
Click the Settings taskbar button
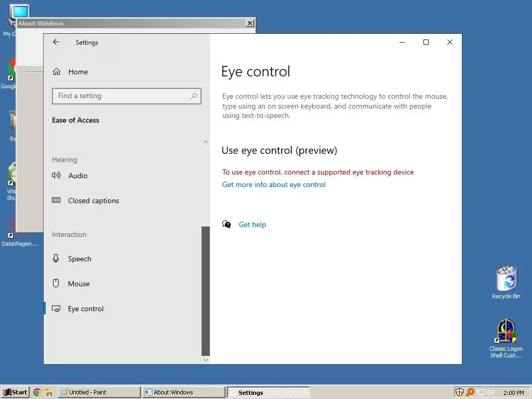(269, 392)
